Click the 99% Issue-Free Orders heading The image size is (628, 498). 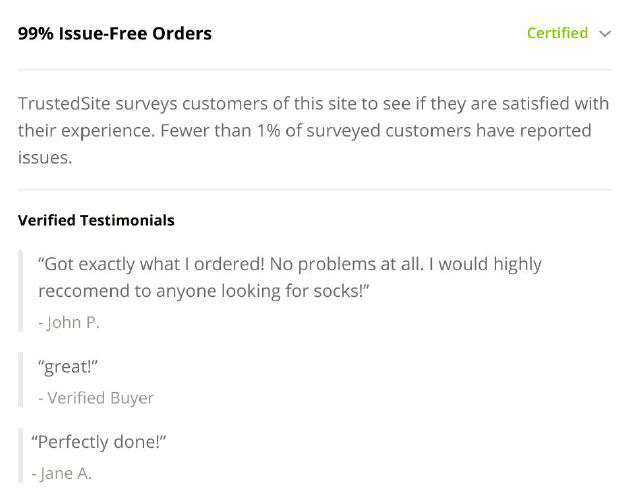pos(115,33)
